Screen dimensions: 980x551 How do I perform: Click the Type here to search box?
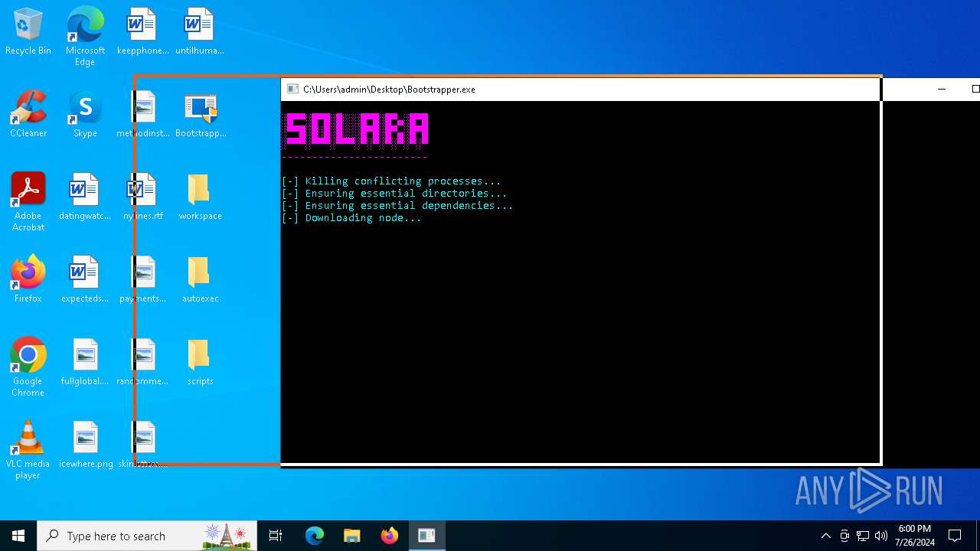[x=147, y=536]
